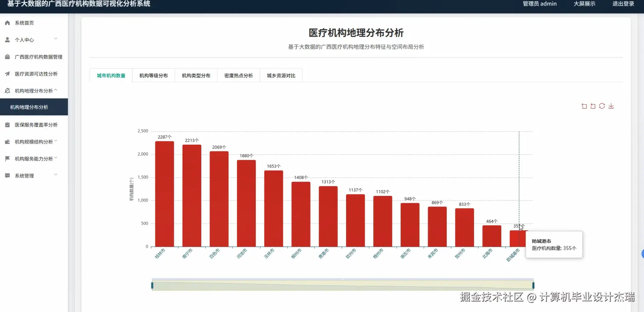
Task: Click the 南宁市 bar showing 2213个
Action: point(192,196)
